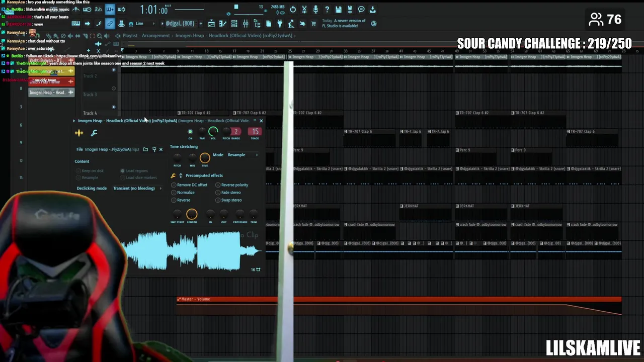Click the globe online news icon
This screenshot has height=362, width=644.
pyautogui.click(x=374, y=24)
